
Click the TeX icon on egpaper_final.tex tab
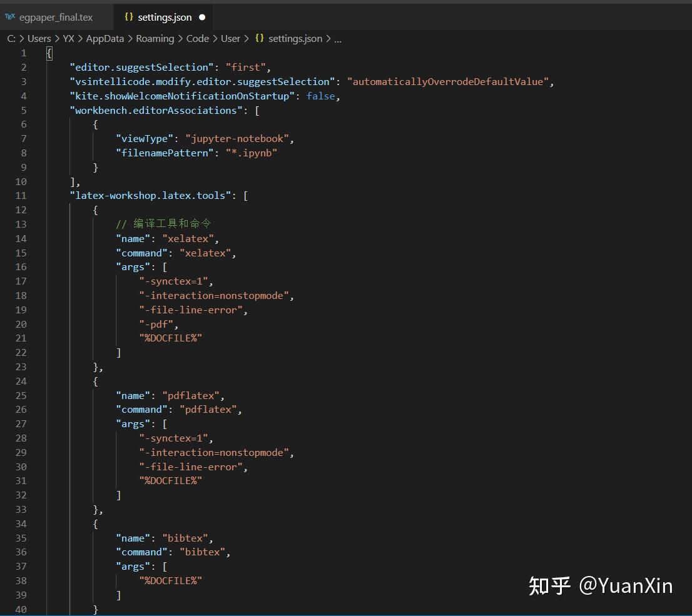click(x=11, y=17)
